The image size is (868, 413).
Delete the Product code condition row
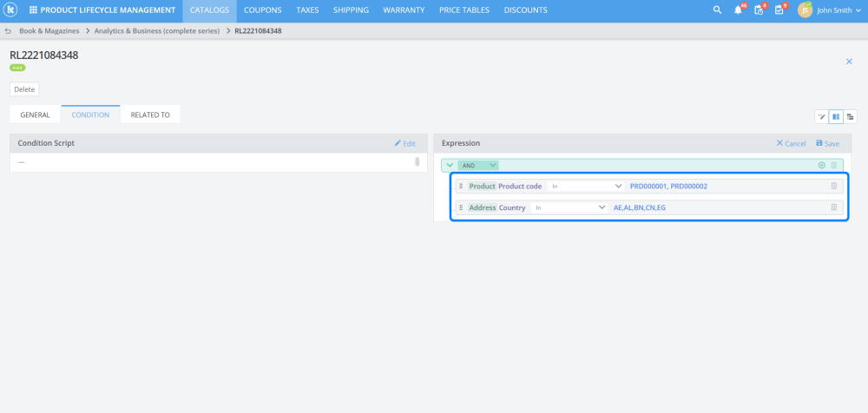(834, 186)
